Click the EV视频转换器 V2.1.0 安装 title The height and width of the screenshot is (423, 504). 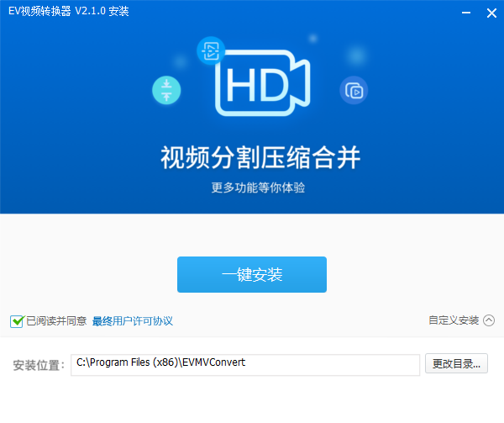pos(69,11)
